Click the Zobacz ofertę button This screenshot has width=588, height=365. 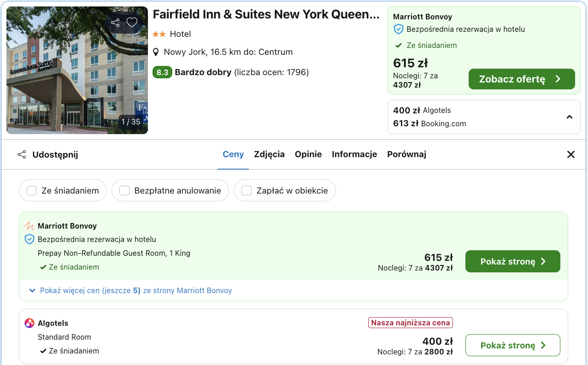click(522, 79)
